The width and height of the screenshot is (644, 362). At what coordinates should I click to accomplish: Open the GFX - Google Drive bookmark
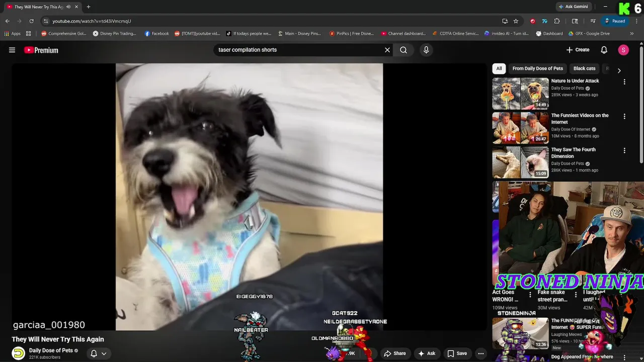pyautogui.click(x=589, y=34)
